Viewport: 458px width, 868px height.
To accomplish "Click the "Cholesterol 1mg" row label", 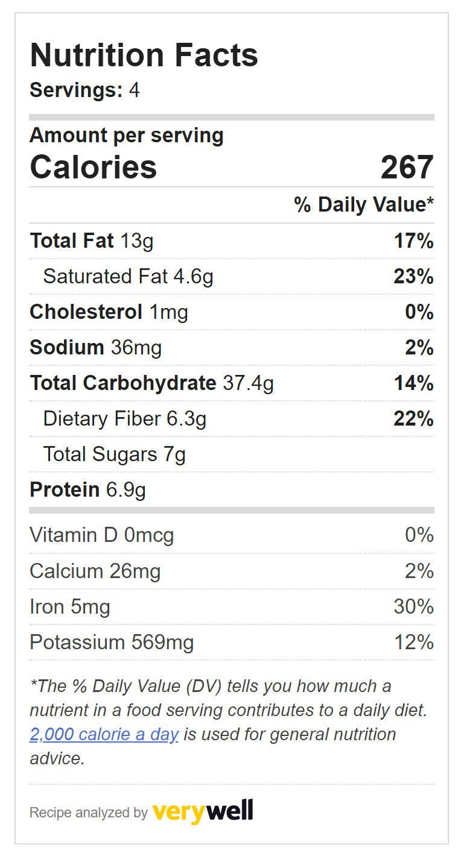I will click(x=109, y=312).
